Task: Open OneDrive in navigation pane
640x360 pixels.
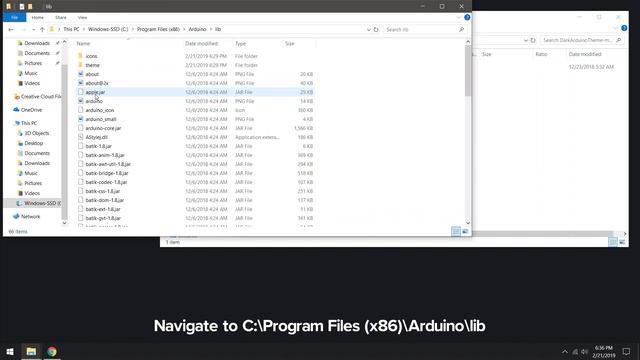Action: 31,110
